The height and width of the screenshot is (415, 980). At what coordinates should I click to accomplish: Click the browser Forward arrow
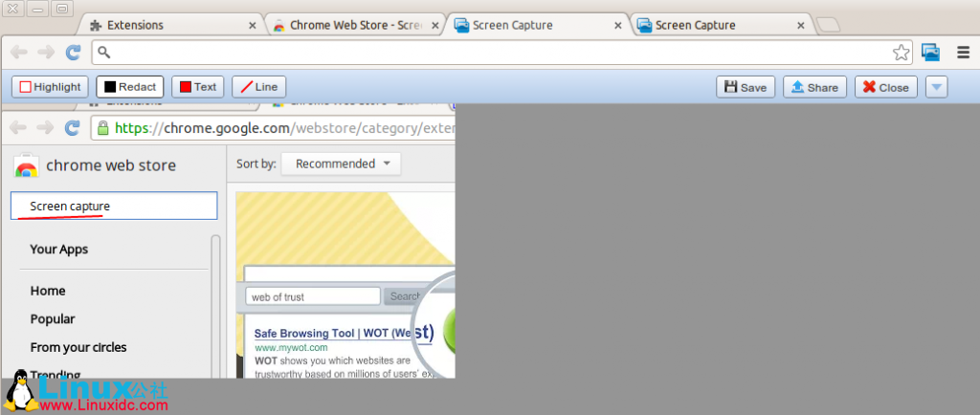point(46,53)
